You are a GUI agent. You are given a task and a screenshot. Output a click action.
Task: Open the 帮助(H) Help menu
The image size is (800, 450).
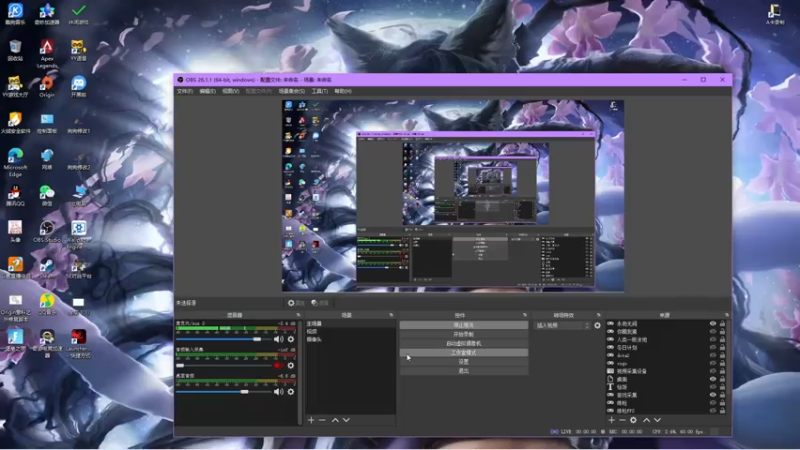pyautogui.click(x=343, y=91)
